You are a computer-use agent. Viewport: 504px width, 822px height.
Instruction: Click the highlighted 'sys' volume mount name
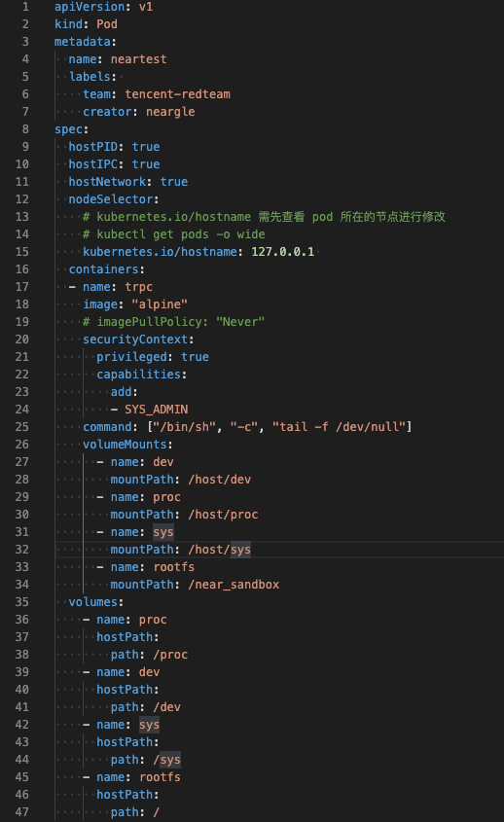point(163,532)
